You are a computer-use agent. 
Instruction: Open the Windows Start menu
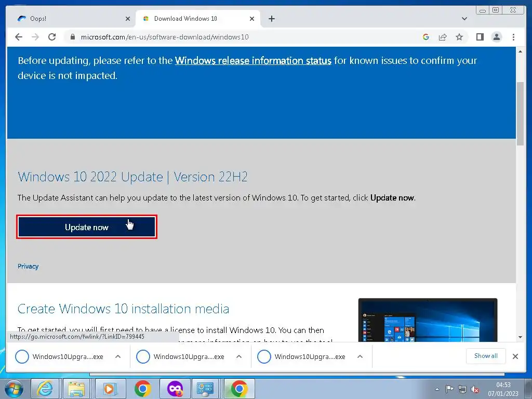click(x=14, y=389)
